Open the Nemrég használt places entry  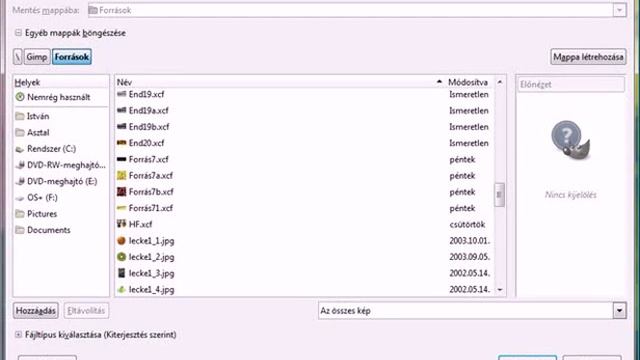(x=61, y=97)
